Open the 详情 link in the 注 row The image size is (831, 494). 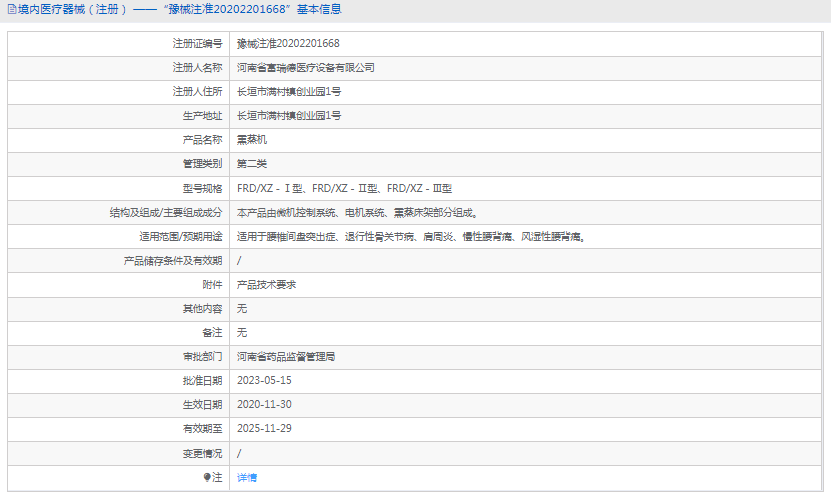(246, 478)
